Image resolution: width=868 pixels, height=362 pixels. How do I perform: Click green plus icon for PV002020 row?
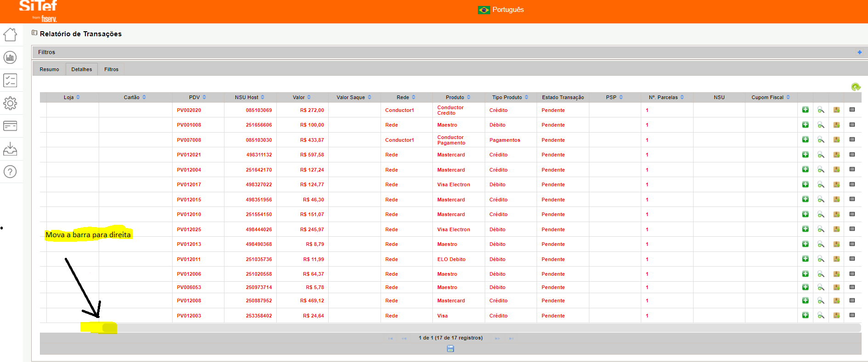[805, 110]
